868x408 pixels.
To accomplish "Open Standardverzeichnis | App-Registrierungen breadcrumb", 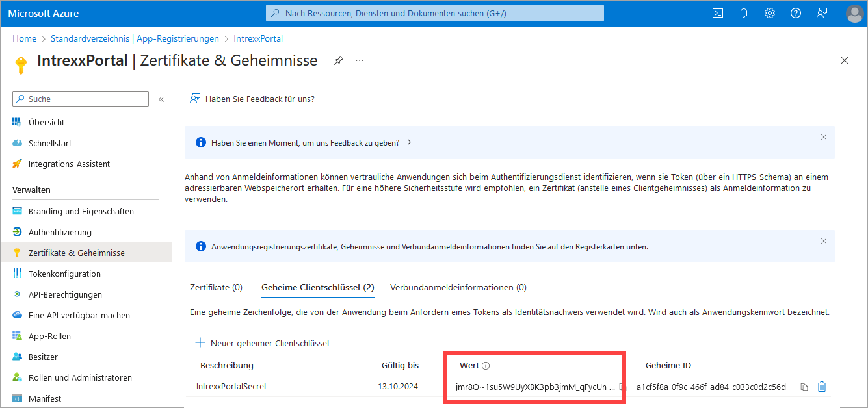I will tap(135, 38).
